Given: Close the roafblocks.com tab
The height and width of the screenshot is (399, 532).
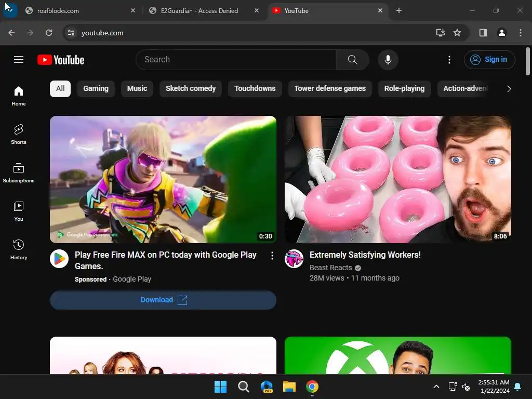Looking at the screenshot, I should coord(133,10).
